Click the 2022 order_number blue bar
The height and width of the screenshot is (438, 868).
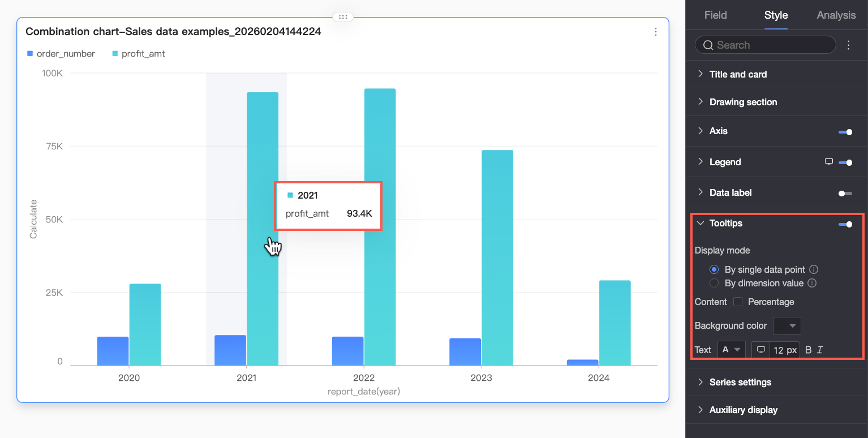[347, 351]
